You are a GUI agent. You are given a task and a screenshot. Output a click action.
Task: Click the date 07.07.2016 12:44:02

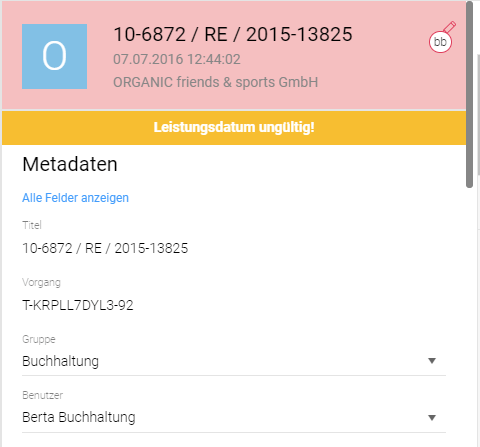[x=177, y=59]
